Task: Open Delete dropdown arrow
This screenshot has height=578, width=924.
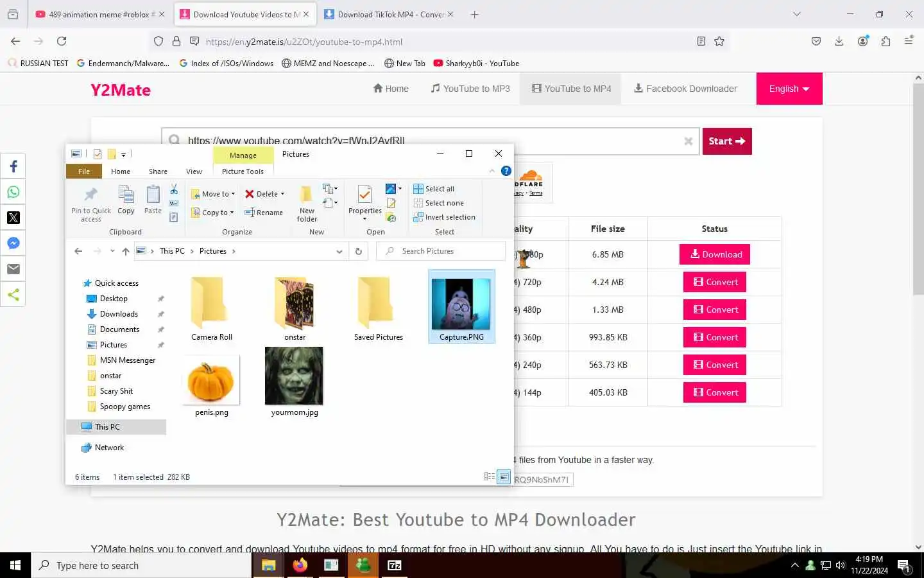Action: (282, 194)
